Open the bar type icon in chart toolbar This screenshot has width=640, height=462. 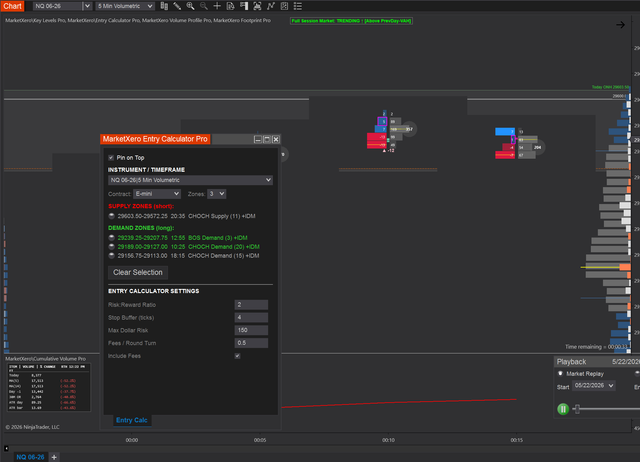[164, 6]
